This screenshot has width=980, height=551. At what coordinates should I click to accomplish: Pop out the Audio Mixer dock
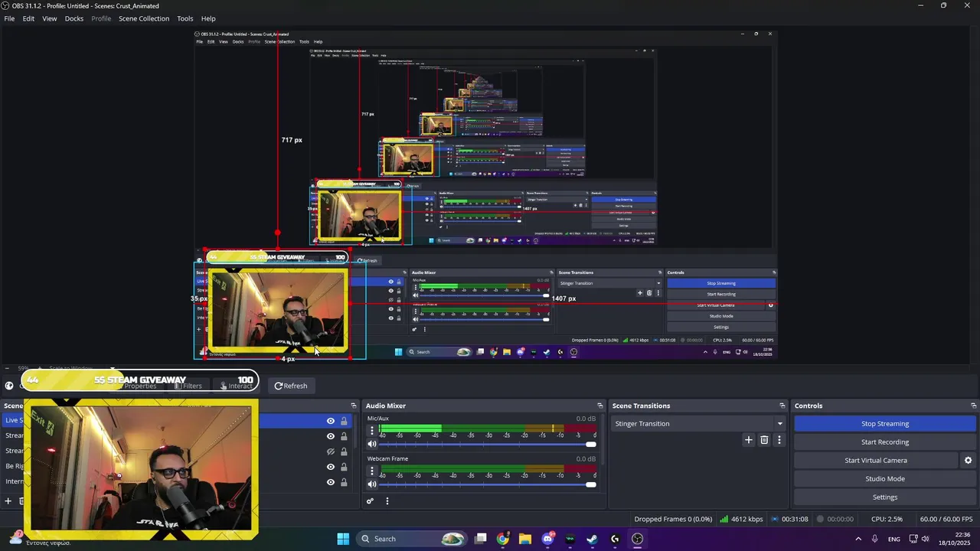click(599, 406)
